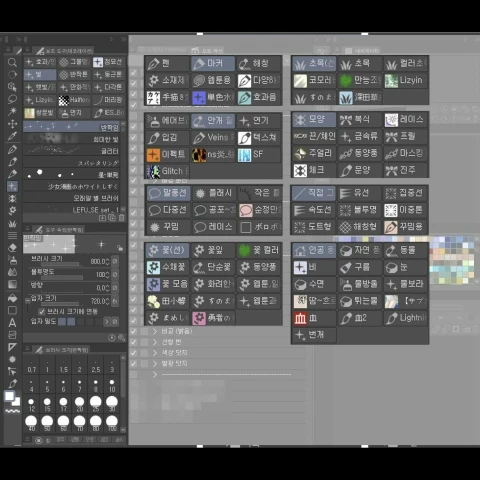Select the Fill bucket tool

point(12,298)
